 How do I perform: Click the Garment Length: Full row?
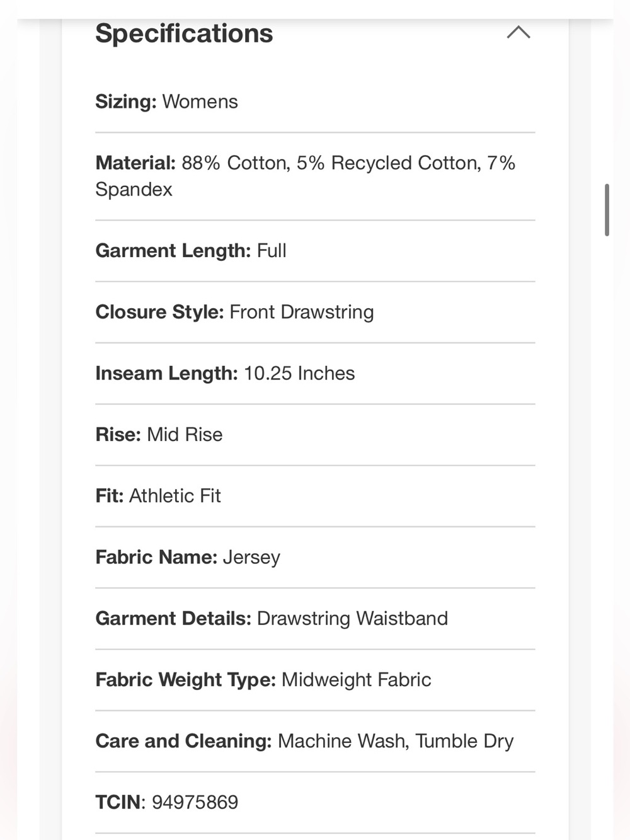(315, 251)
